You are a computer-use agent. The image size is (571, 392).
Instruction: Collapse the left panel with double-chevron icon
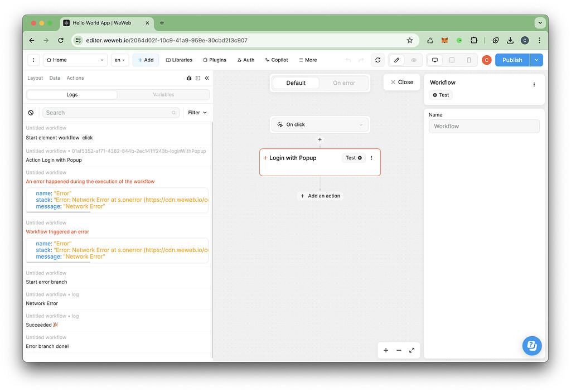pos(207,78)
